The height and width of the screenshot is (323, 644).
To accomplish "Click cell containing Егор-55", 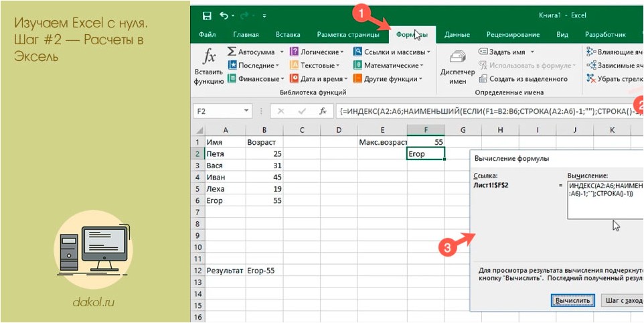I will (x=264, y=271).
